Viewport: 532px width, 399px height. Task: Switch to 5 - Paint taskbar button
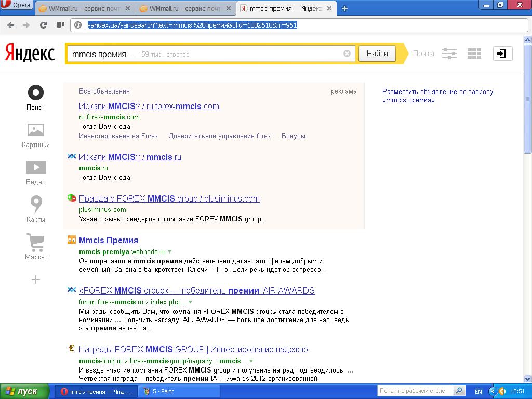pos(179,392)
